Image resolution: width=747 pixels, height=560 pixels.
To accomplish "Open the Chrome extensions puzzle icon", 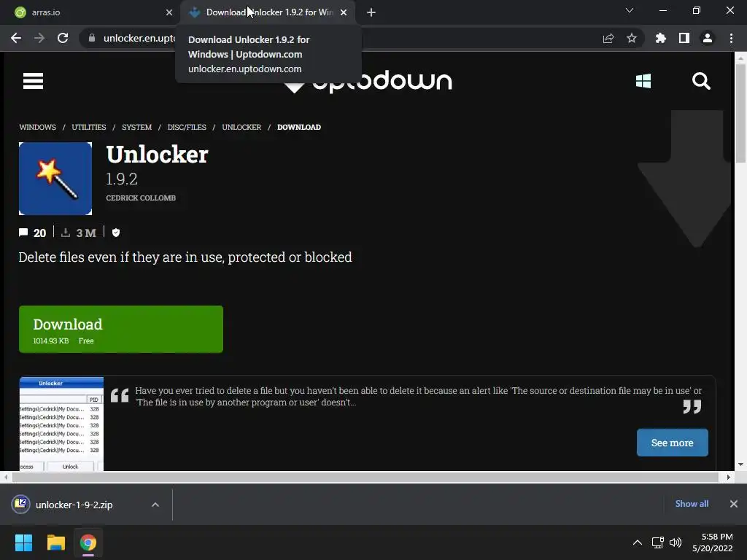I will coord(660,38).
